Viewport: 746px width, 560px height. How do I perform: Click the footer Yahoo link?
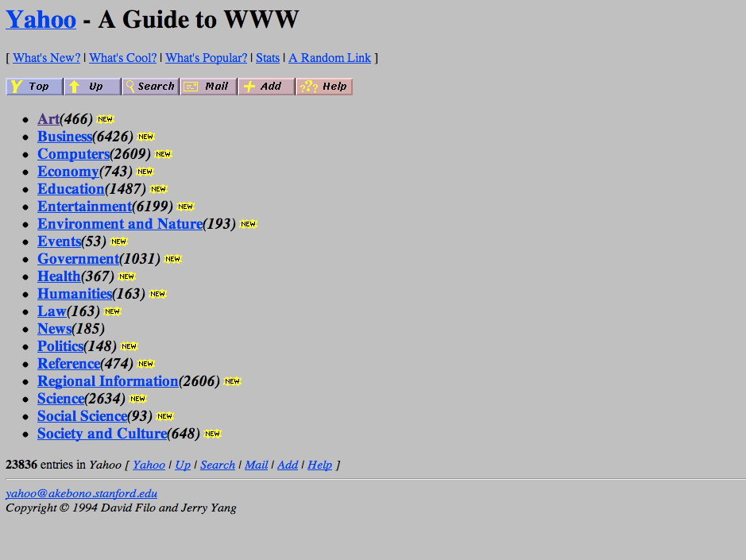pyautogui.click(x=149, y=465)
